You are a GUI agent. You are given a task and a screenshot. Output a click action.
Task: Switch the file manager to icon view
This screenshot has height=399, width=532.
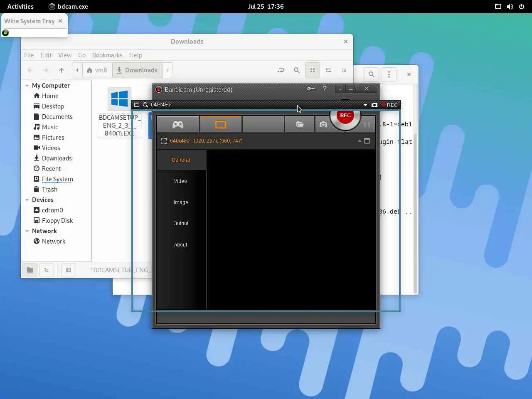(x=313, y=70)
